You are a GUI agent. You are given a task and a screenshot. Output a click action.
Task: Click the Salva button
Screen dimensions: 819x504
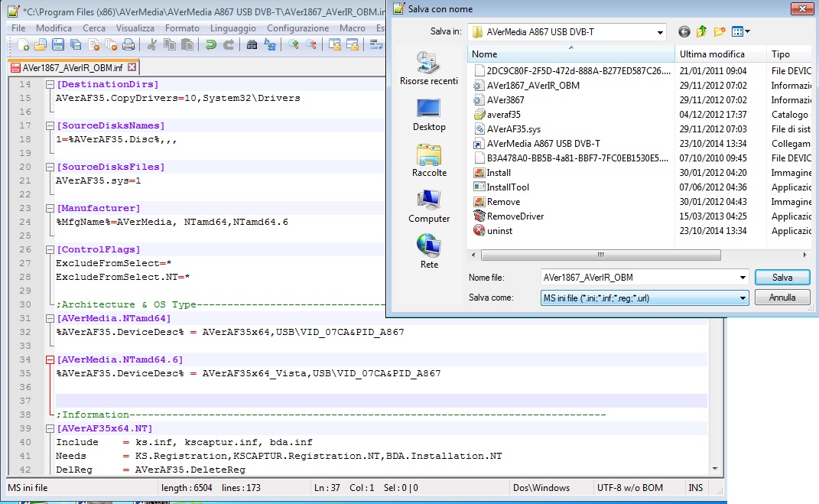(x=782, y=278)
